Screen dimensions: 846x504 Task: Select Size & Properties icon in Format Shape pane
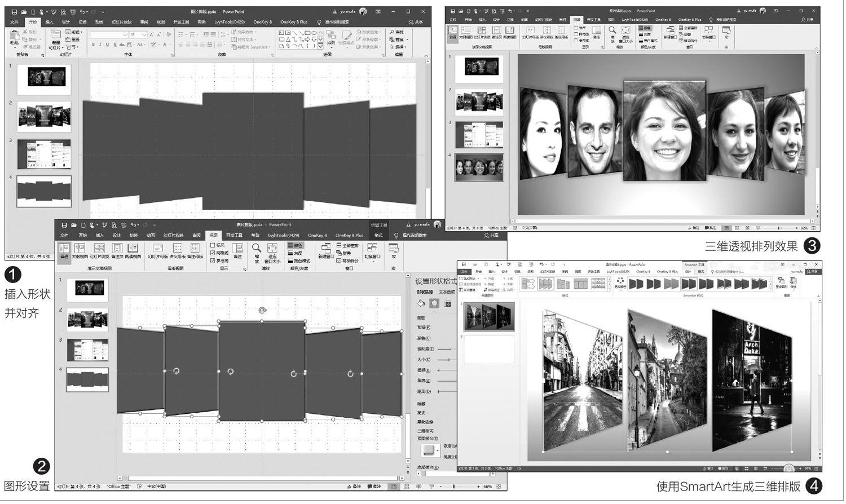point(448,304)
